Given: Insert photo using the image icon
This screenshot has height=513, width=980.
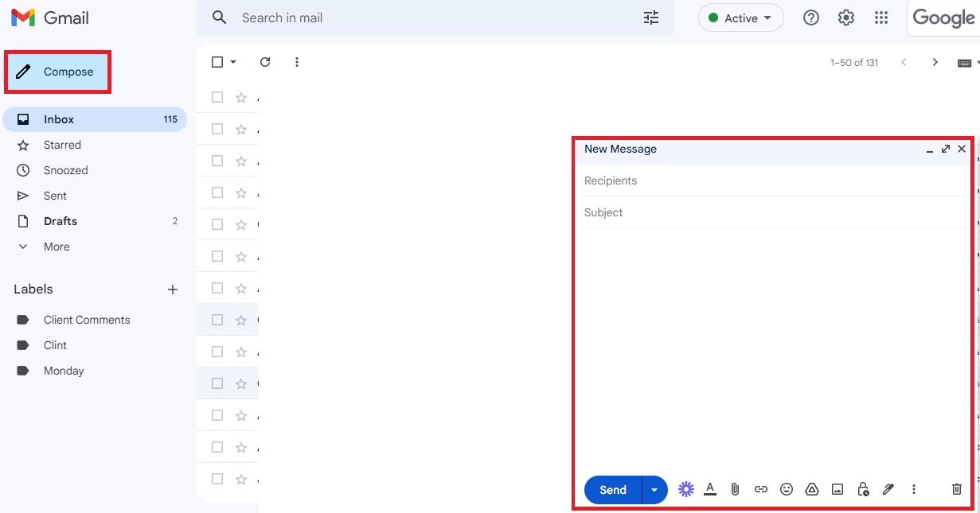Looking at the screenshot, I should [x=837, y=489].
